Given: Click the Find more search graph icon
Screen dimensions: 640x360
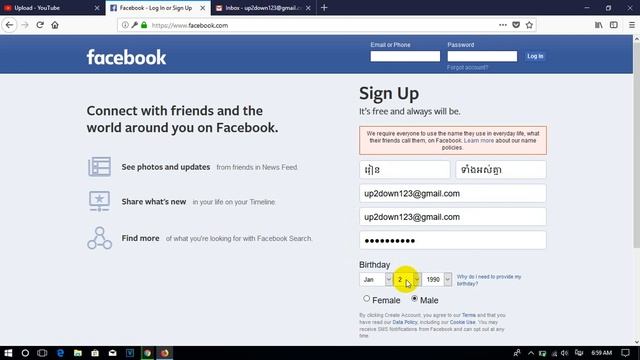Looking at the screenshot, I should pos(99,238).
